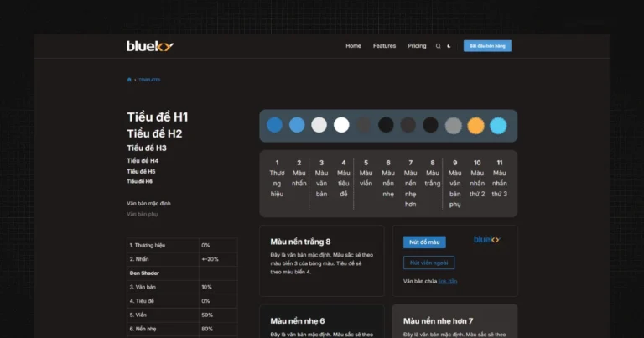Select the pure white heading swatch
This screenshot has height=338, width=644.
(341, 125)
